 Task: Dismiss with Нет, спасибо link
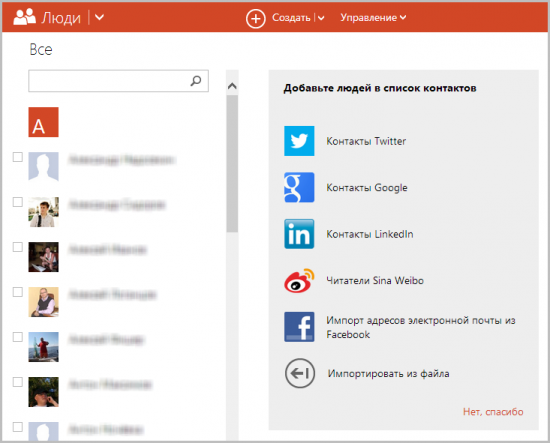[x=493, y=411]
